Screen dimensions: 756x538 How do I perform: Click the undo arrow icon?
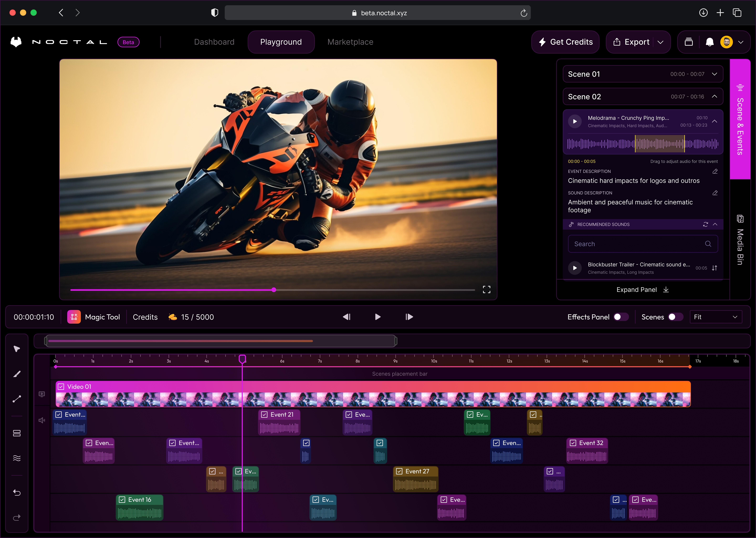pos(17,493)
